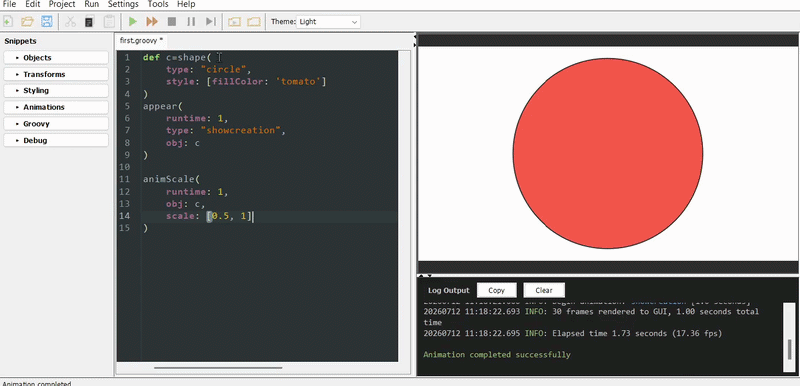Paste using the clipboard icon
Viewport: 800px width, 386px height.
109,21
